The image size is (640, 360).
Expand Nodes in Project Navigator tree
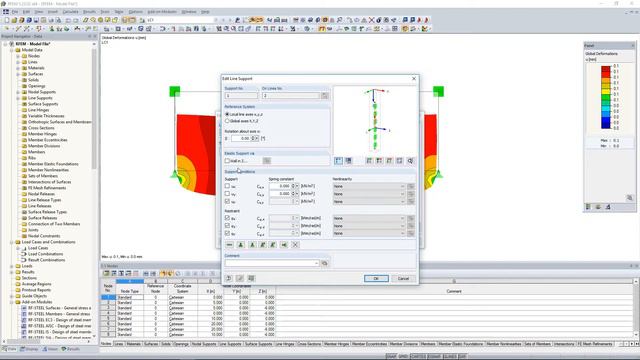coord(18,56)
